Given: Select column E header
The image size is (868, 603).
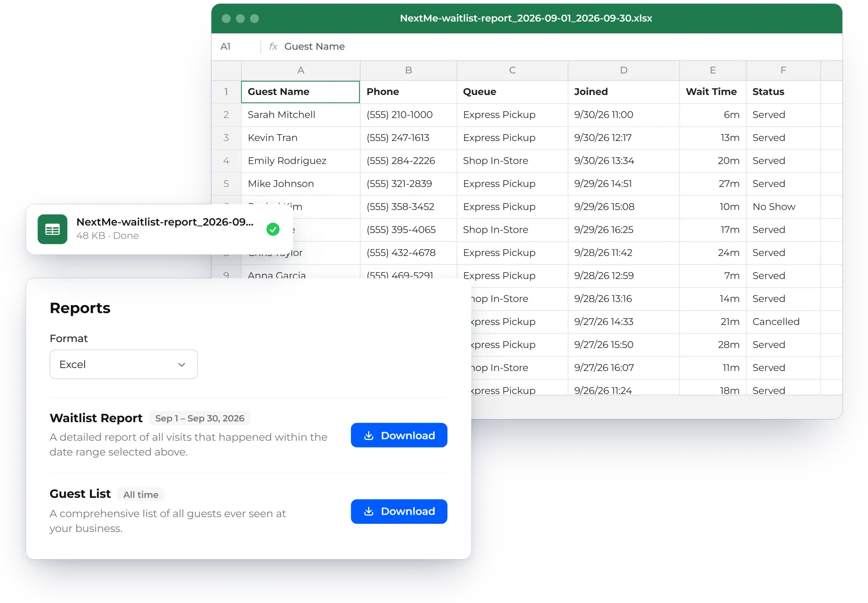Looking at the screenshot, I should (x=712, y=70).
